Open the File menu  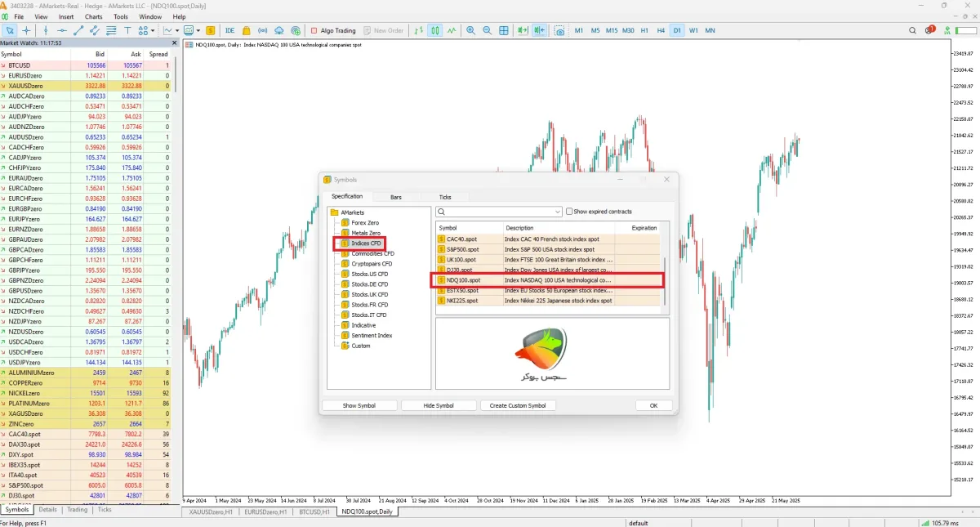(x=19, y=16)
